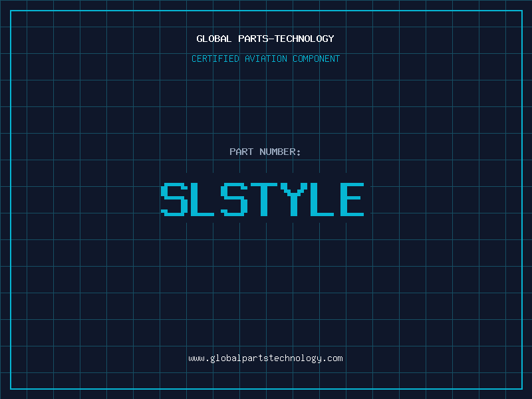Select the word COMPONENT in the subtitle
The width and height of the screenshot is (532, 399).
pyautogui.click(x=317, y=59)
